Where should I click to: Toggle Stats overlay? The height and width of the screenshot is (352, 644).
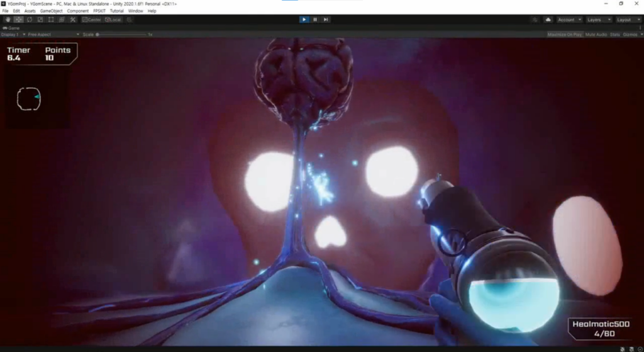point(615,35)
